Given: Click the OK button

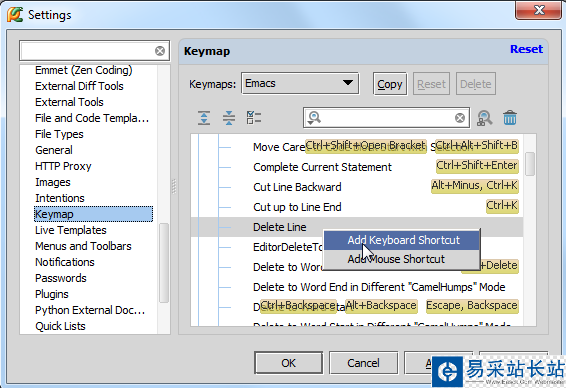Looking at the screenshot, I should [x=288, y=363].
